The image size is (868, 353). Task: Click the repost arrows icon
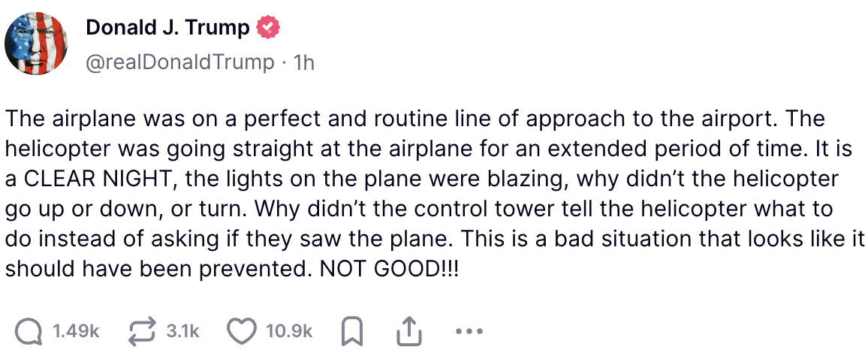141,330
